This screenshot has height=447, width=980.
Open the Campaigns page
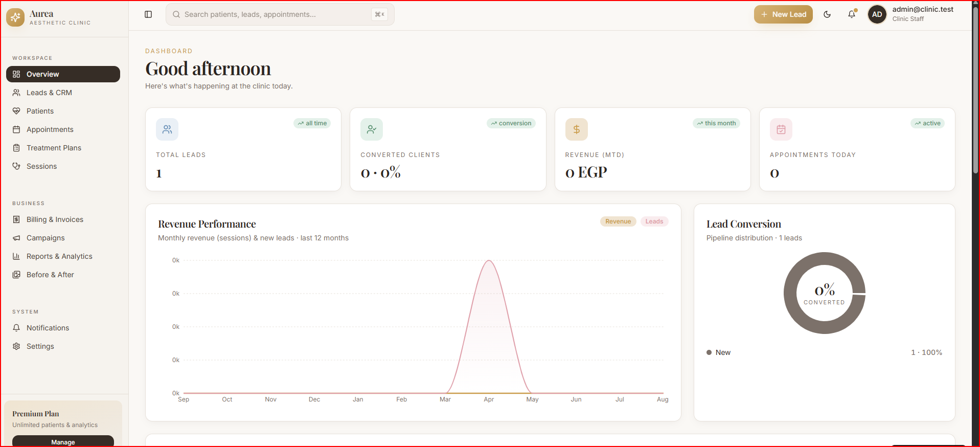click(x=63, y=238)
